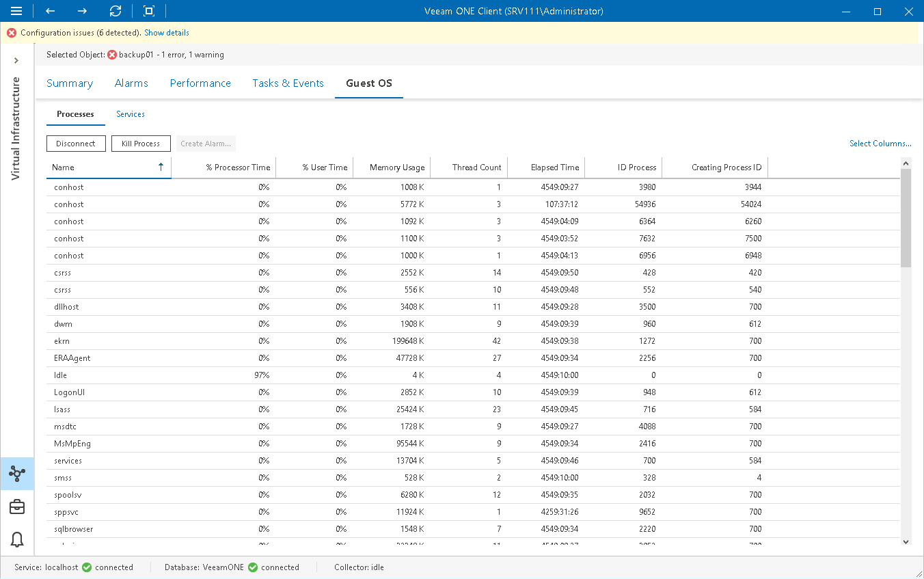
Task: Click the red icon in the configuration issues banner
Action: 11,32
